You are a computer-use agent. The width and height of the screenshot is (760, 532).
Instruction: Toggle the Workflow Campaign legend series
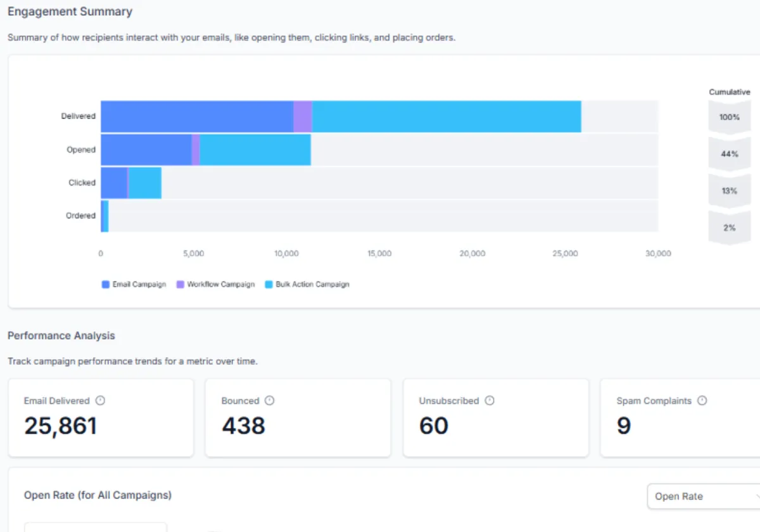point(215,284)
